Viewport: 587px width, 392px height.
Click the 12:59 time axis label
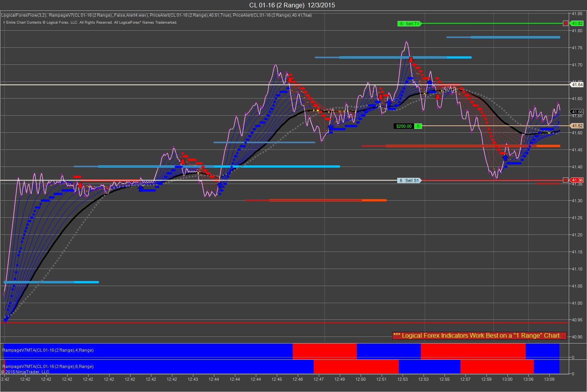click(x=486, y=379)
